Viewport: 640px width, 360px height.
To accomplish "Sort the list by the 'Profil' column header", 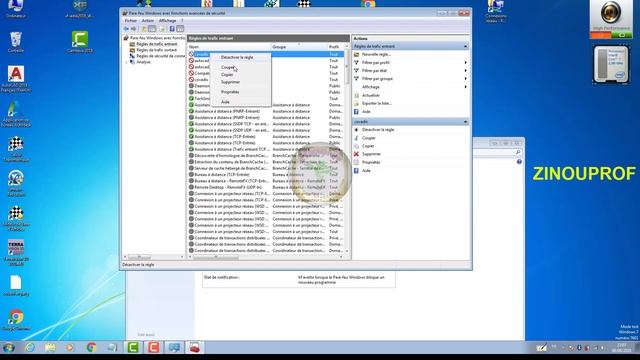I will click(336, 47).
